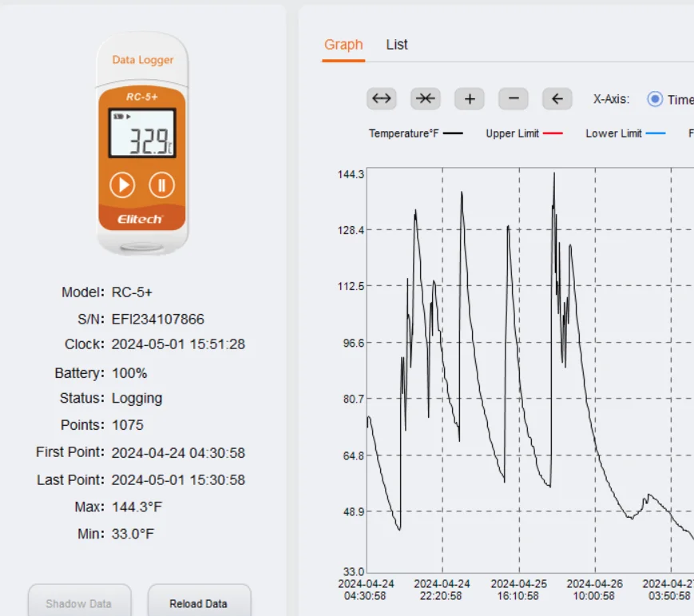Click the Elitech logo on the device

point(141,219)
